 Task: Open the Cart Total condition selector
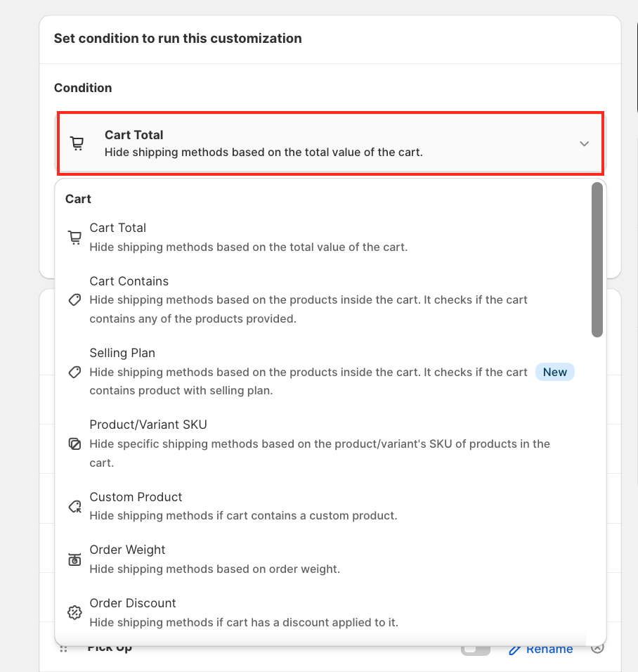(329, 143)
